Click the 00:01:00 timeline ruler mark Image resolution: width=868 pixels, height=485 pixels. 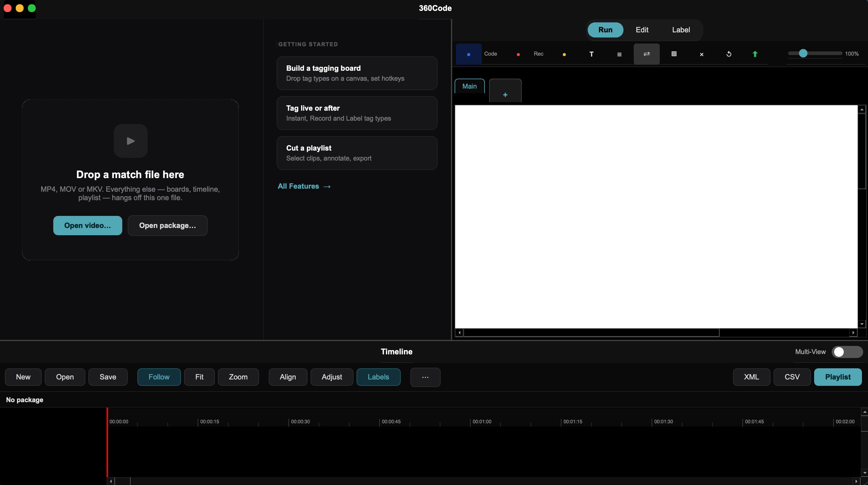tap(482, 422)
